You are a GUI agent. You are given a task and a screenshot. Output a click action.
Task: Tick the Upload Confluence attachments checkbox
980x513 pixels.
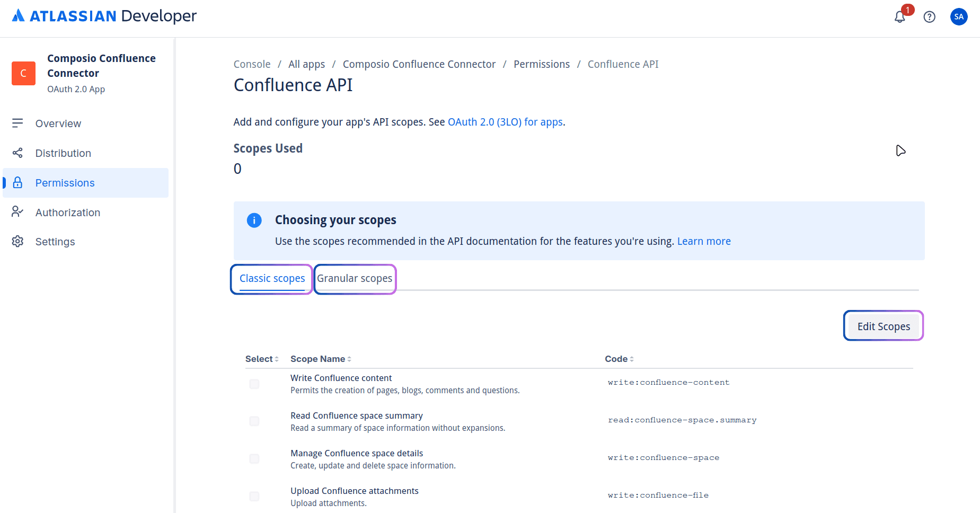tap(254, 497)
